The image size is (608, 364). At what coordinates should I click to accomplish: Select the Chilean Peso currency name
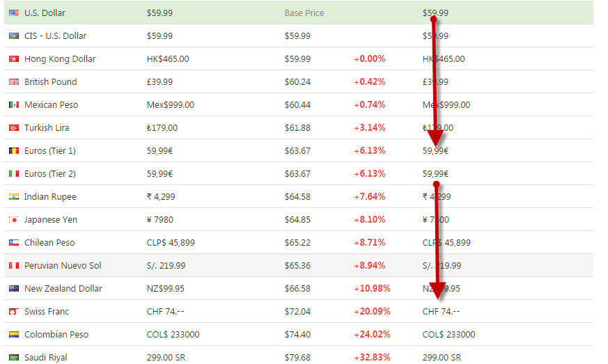[x=49, y=243]
